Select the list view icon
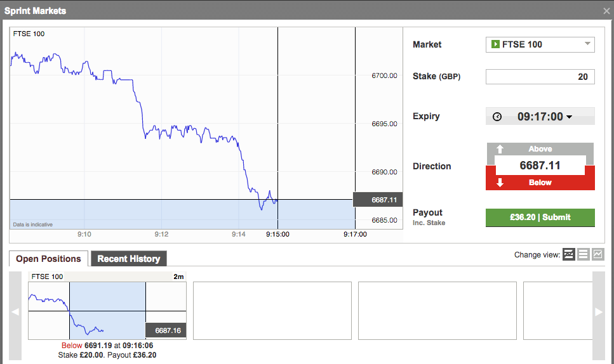 click(583, 254)
